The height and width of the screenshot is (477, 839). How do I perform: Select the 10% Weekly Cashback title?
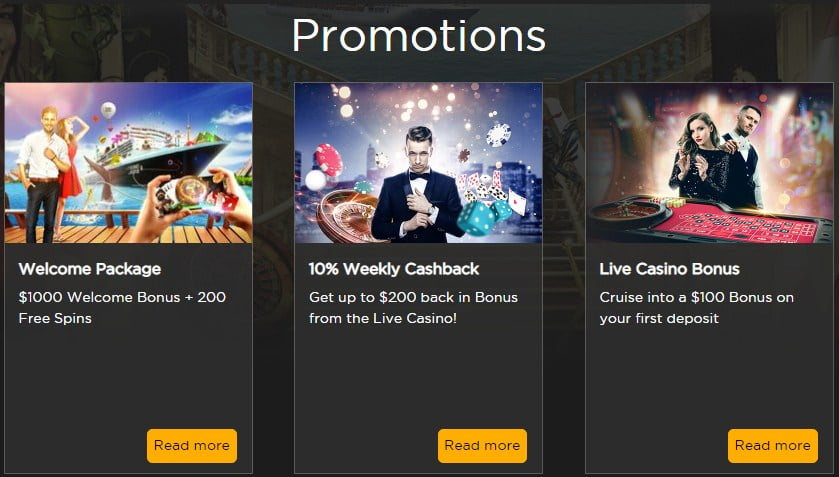394,269
